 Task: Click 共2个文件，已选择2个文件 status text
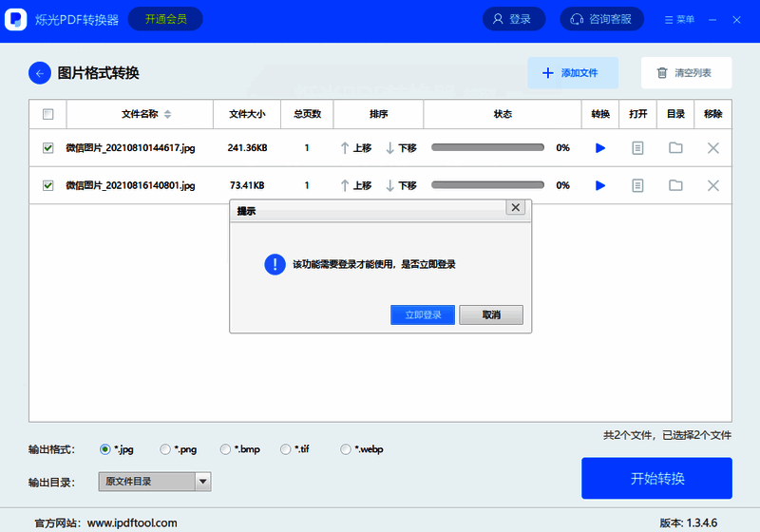coord(667,435)
